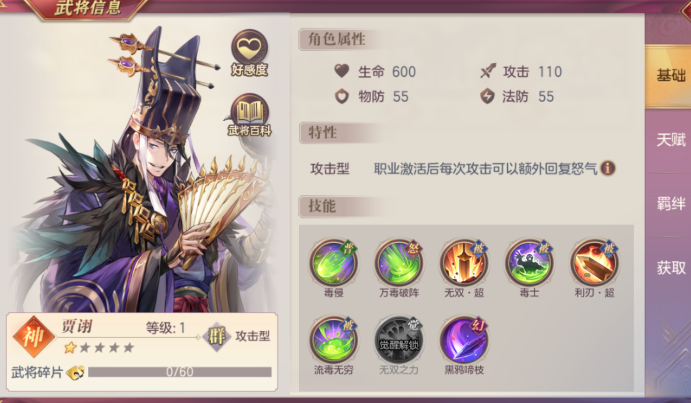Select the 利刃·超 skill icon

(x=594, y=263)
